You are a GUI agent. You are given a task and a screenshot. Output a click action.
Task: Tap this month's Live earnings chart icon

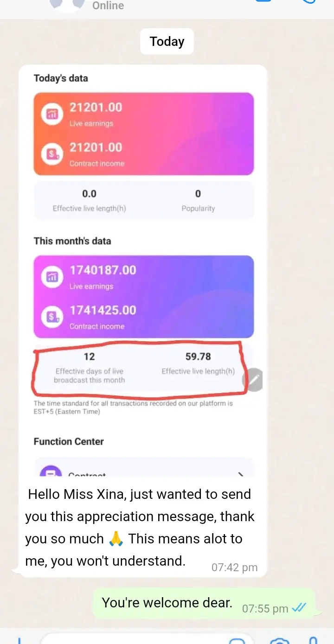pyautogui.click(x=52, y=277)
